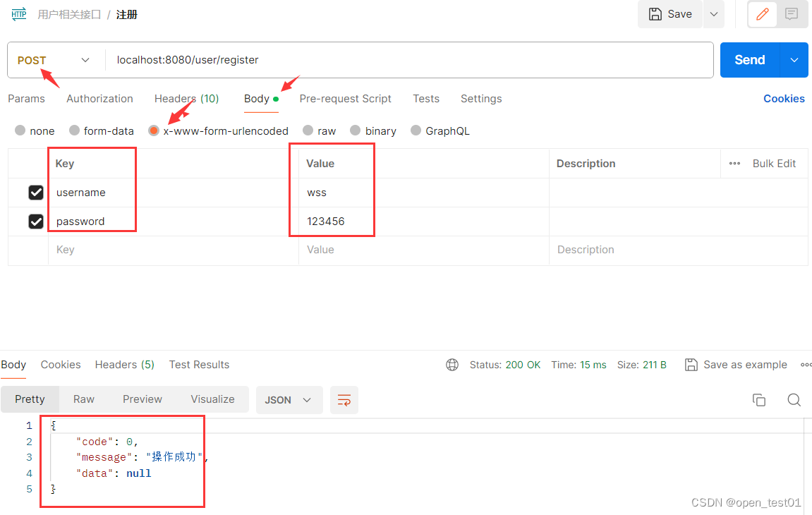This screenshot has height=515, width=812.
Task: Toggle line wrapping icon next to JSON dropdown
Action: (344, 399)
